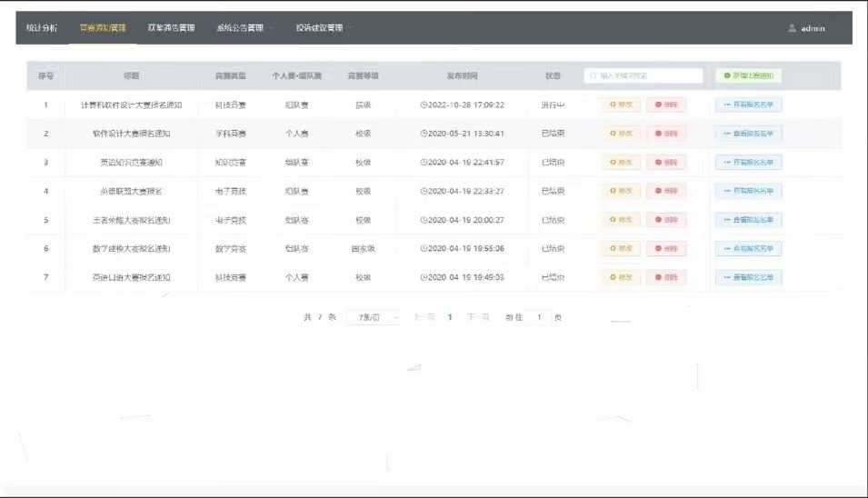Select the 竞赛通知管理 navigation tab

click(103, 27)
